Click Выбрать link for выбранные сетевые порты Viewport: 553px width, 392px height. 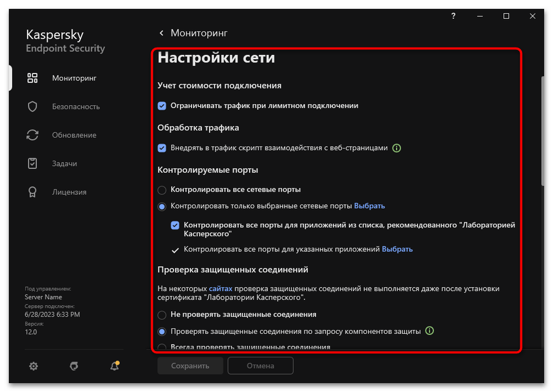tap(369, 206)
